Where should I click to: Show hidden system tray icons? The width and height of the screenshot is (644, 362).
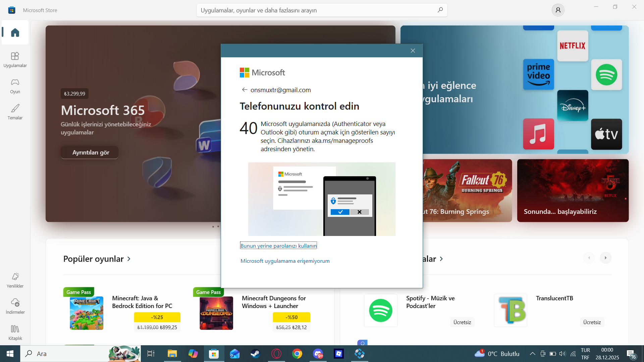532,354
